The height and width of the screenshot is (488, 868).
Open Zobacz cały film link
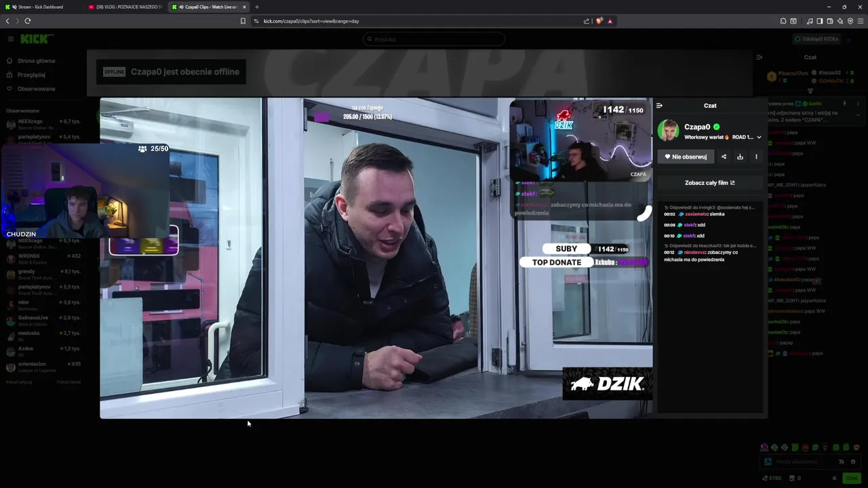click(x=710, y=183)
